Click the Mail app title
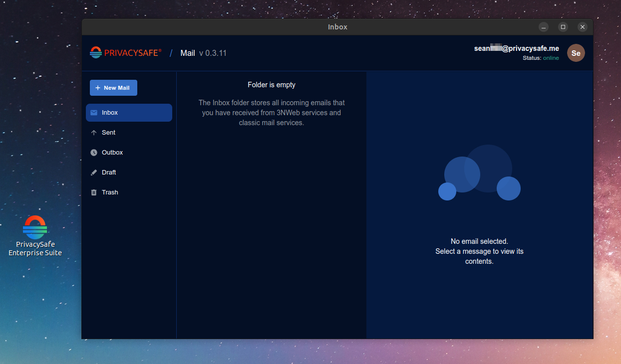Screen dimensions: 621x364 tap(188, 53)
